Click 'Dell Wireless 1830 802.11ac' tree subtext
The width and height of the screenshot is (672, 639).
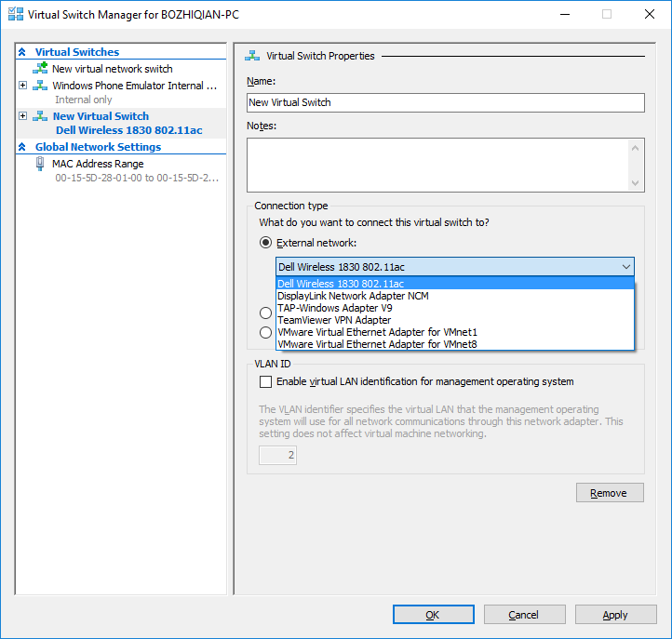(129, 130)
